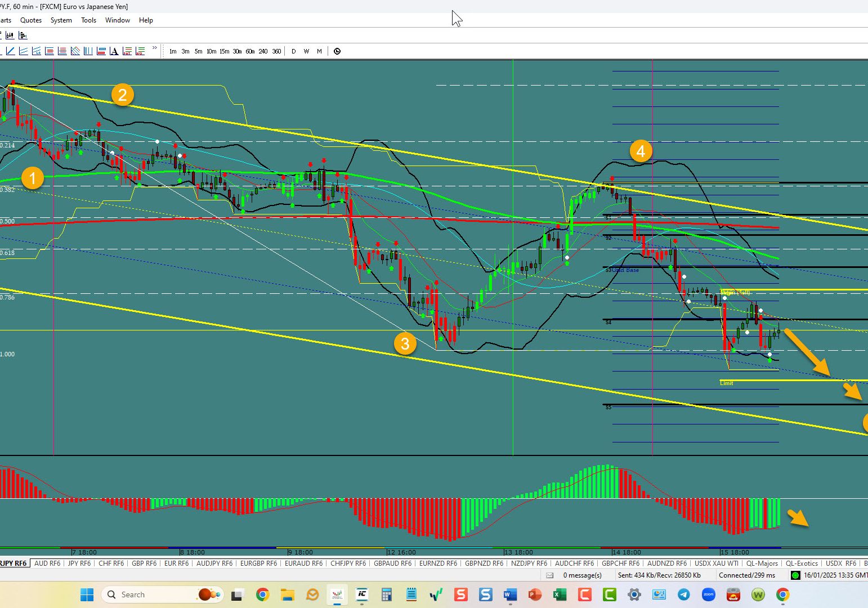
Task: Open the Tools menu
Action: pyautogui.click(x=88, y=20)
